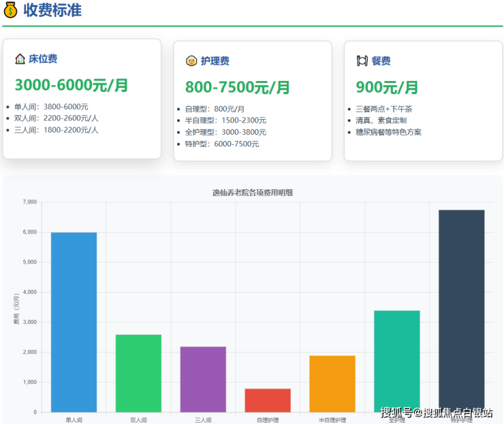Viewport: 504px width, 424px height.
Task: Click the 搜狐号@搜狐焦点白银站 watermark
Action: click(x=436, y=412)
